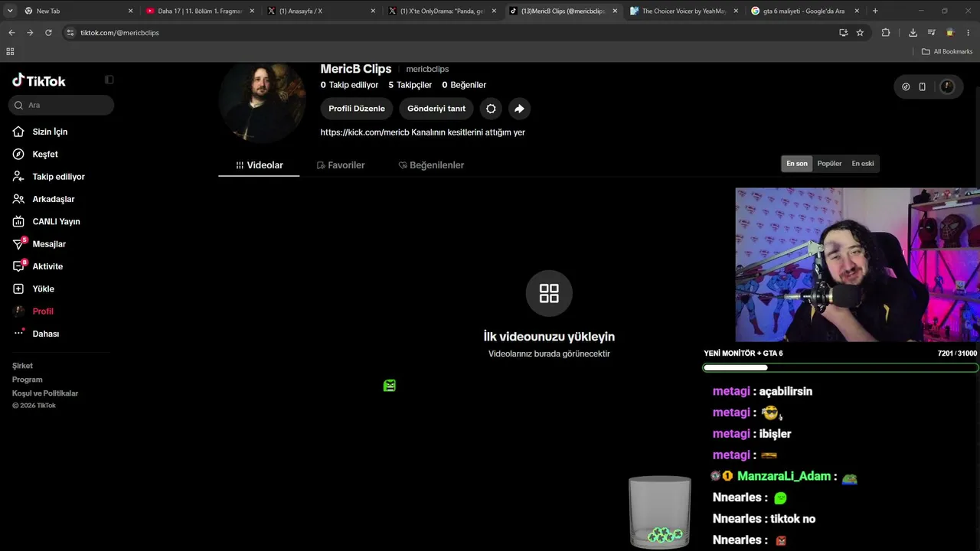Focus the Ara search field
The image size is (980, 551).
point(61,105)
